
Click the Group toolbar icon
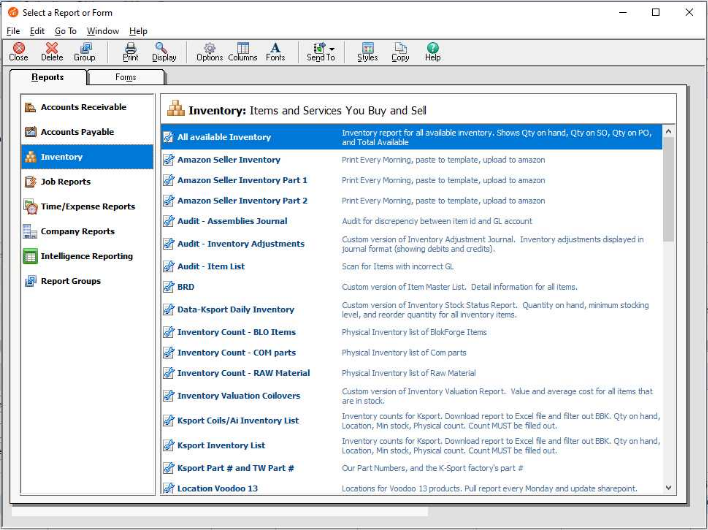(x=84, y=51)
